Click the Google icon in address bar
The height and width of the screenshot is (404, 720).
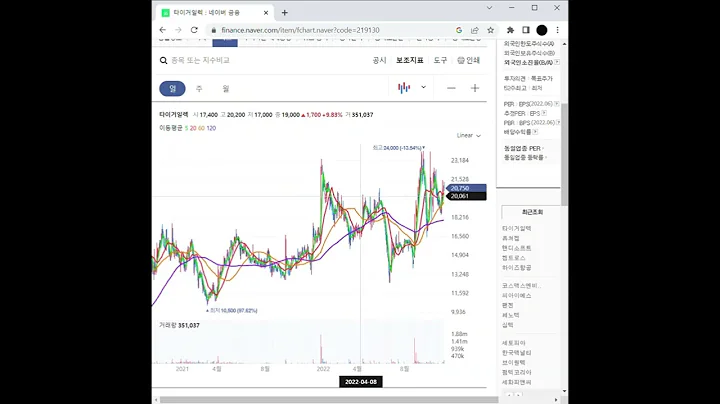[x=459, y=30]
